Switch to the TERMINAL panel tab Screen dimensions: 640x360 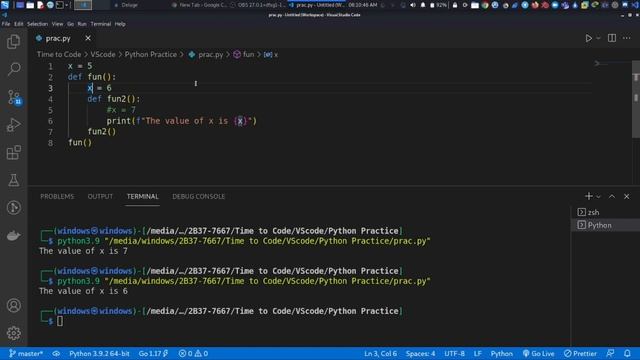pyautogui.click(x=142, y=196)
